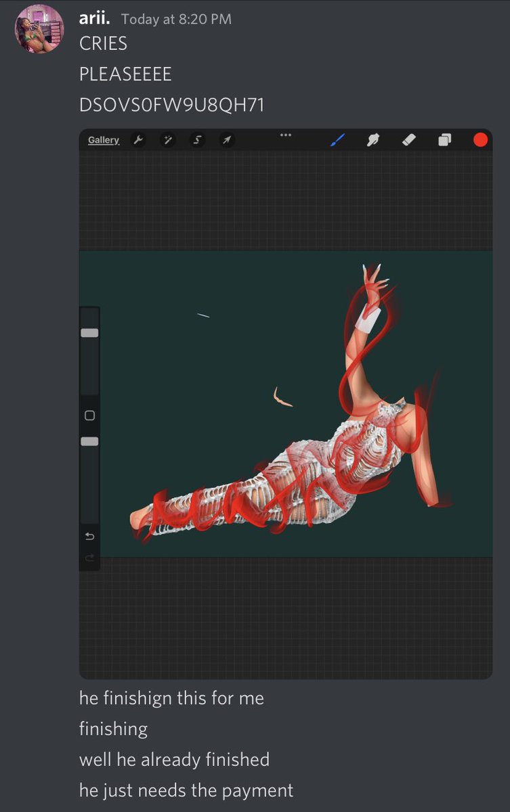The height and width of the screenshot is (812, 510).
Task: Click the message text PLEASEEEE
Action: pos(125,74)
